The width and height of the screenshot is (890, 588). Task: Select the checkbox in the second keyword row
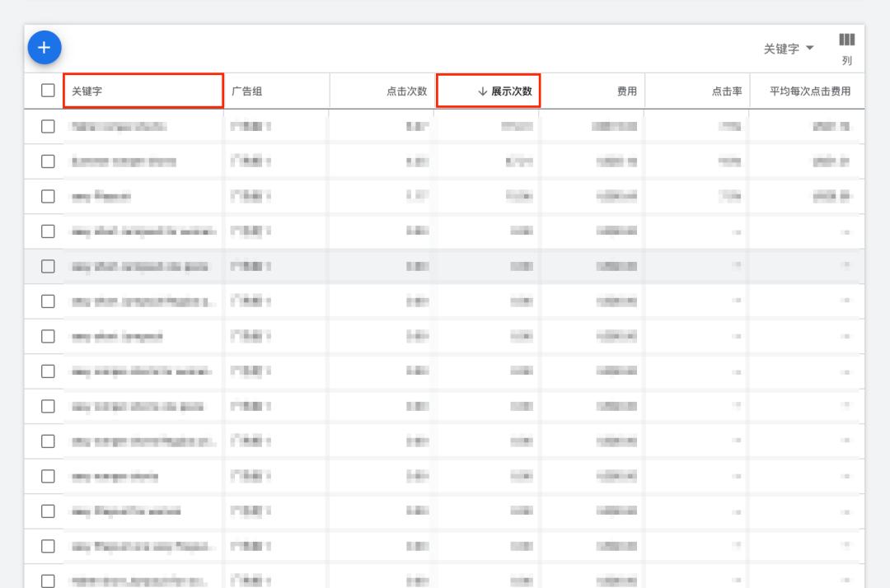click(48, 161)
